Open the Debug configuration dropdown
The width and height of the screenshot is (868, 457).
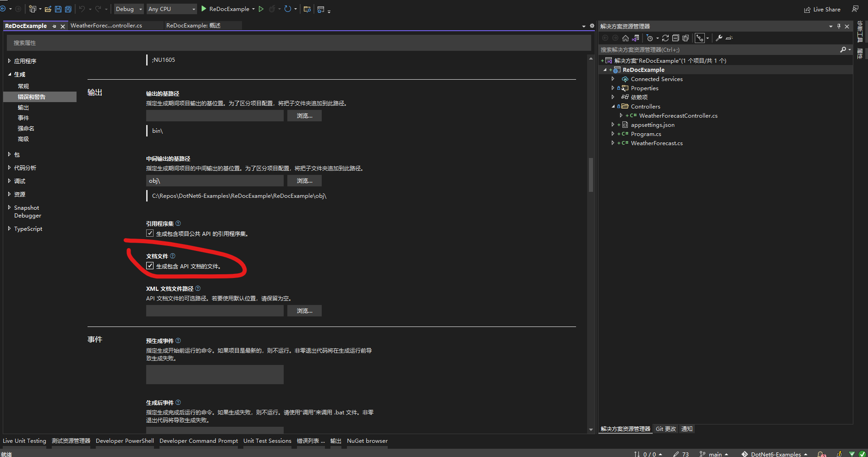(x=128, y=9)
